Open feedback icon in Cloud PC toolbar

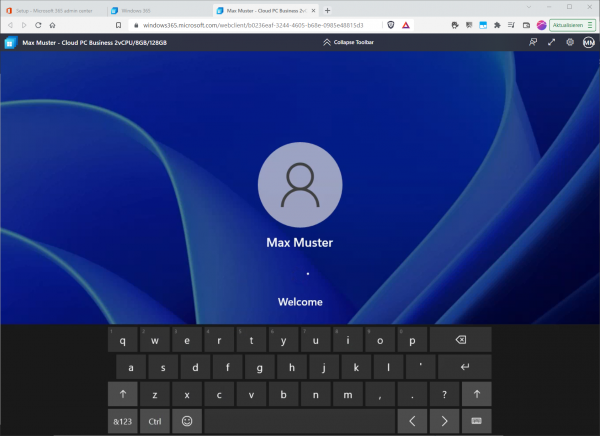coord(532,42)
